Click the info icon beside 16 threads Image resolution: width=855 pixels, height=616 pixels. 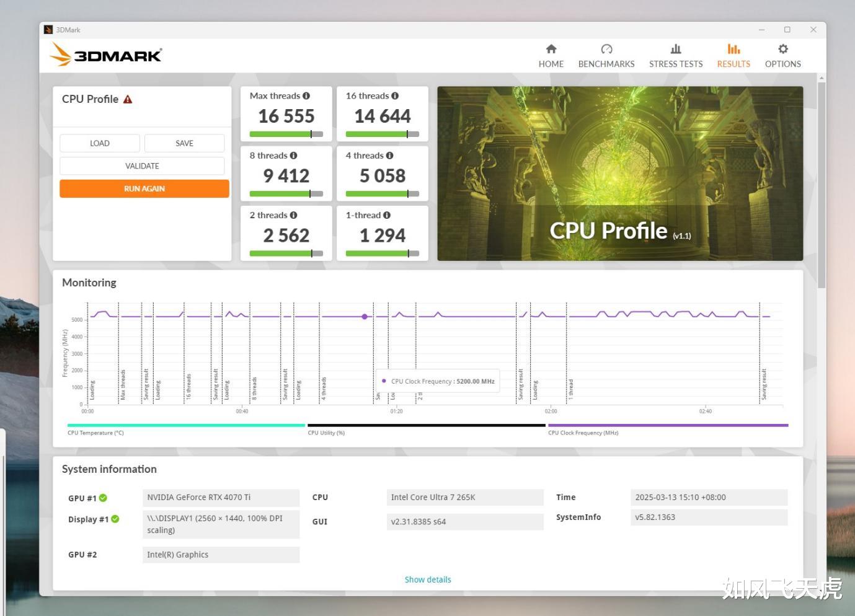395,96
